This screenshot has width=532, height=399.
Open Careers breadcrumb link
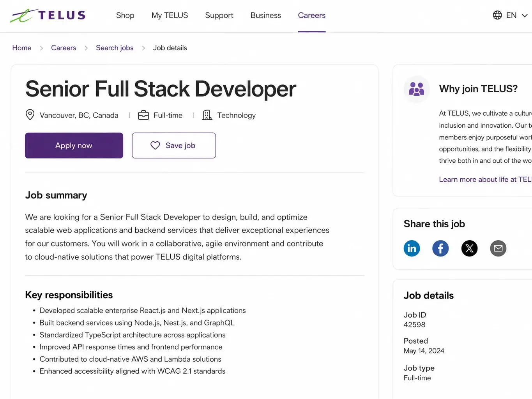(64, 48)
